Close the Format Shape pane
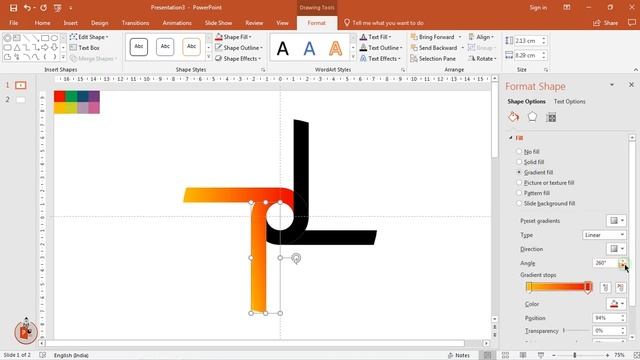This screenshot has width=640, height=360. pos(631,85)
